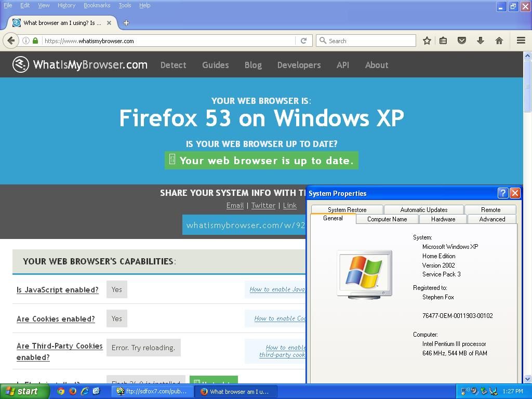
Task: Go back using the browser back arrow
Action: (x=11, y=41)
